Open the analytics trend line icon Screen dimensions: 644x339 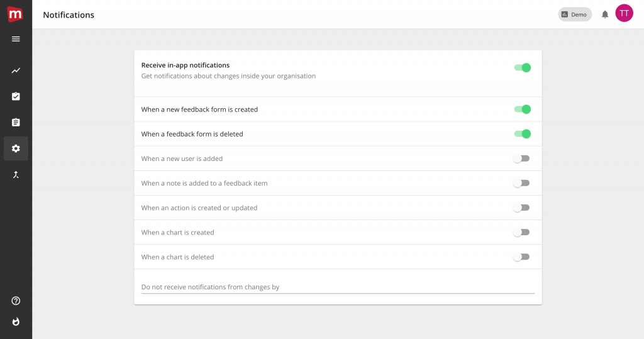pos(16,70)
